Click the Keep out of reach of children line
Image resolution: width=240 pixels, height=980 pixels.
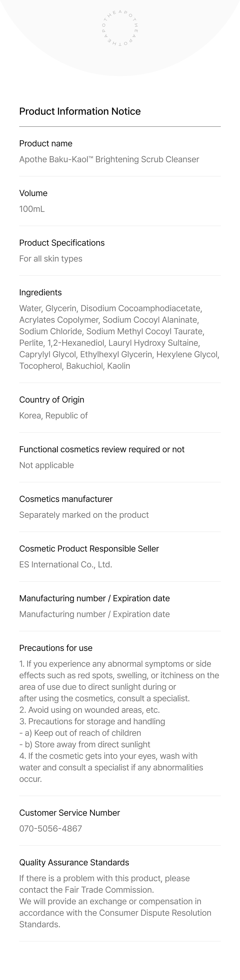[80, 733]
